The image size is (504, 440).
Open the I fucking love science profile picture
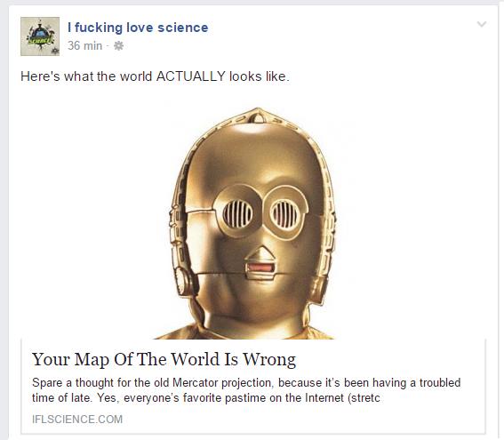pyautogui.click(x=40, y=36)
